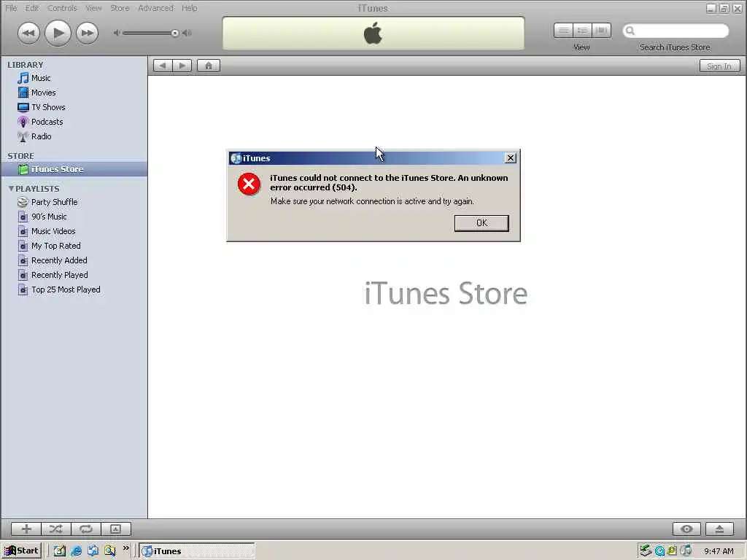Click the Fast-forward/Next track button
Image resolution: width=747 pixels, height=560 pixels.
[x=88, y=33]
